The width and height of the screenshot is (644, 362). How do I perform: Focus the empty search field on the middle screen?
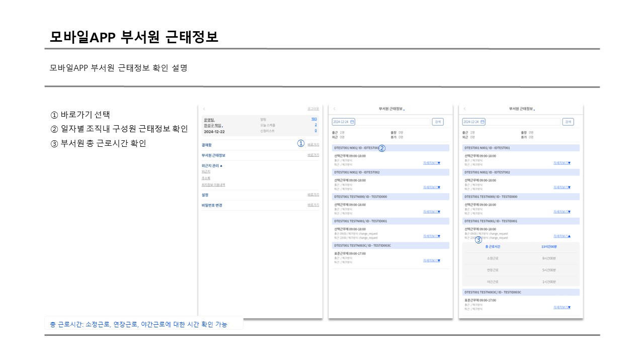(393, 122)
